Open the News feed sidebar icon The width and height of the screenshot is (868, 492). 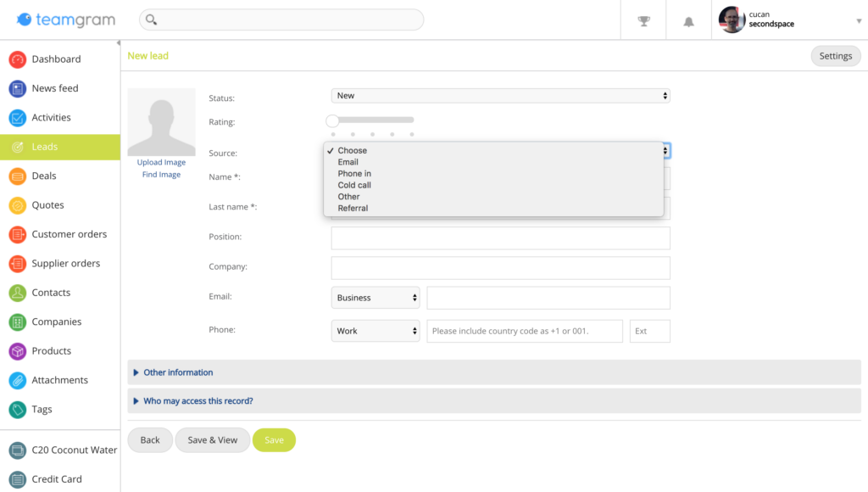pos(18,89)
